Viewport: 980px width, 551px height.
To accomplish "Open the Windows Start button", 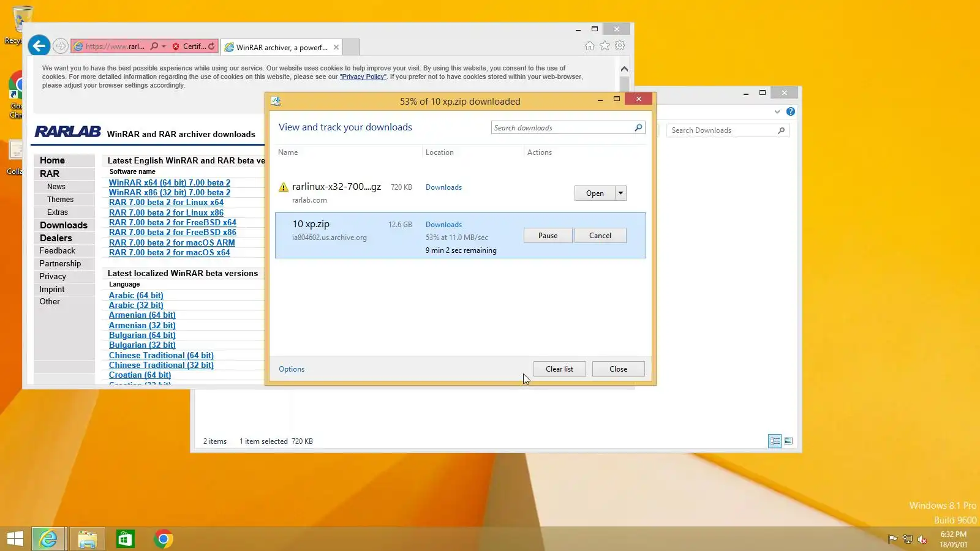I will pyautogui.click(x=15, y=539).
